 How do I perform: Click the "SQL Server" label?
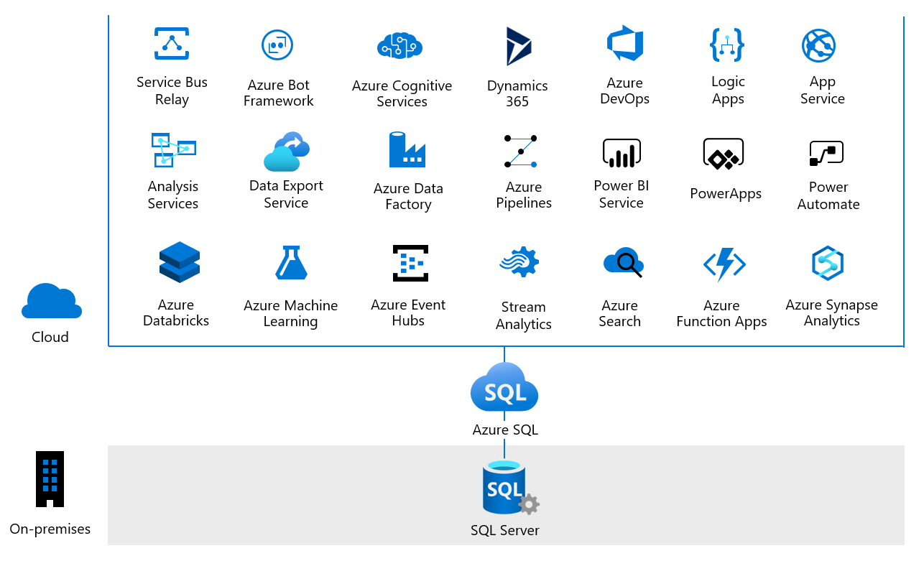[505, 531]
